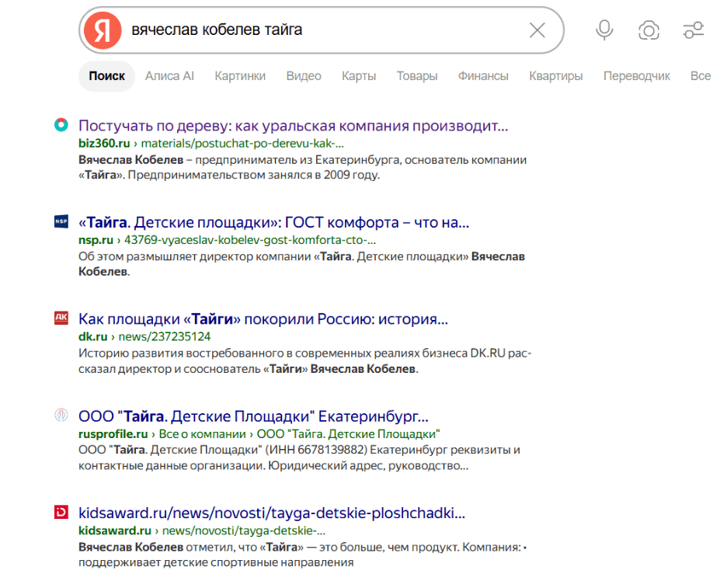
Task: Open the Переводчик tab
Action: pos(637,75)
